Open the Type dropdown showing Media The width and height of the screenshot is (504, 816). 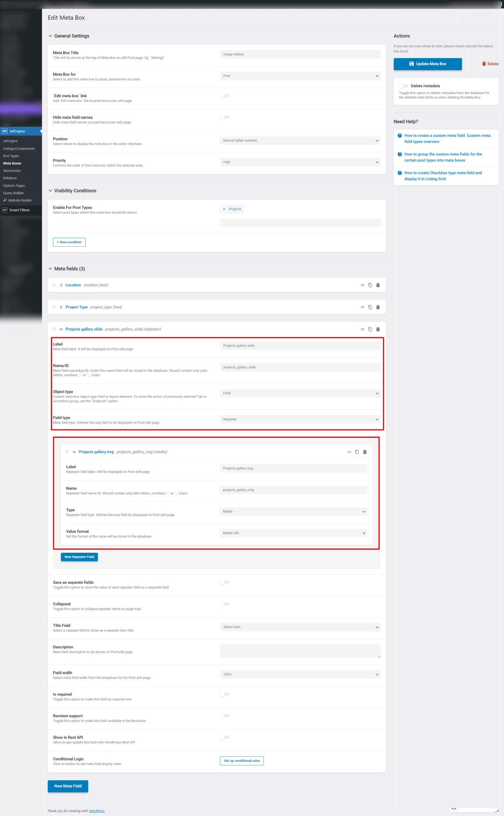click(x=293, y=511)
